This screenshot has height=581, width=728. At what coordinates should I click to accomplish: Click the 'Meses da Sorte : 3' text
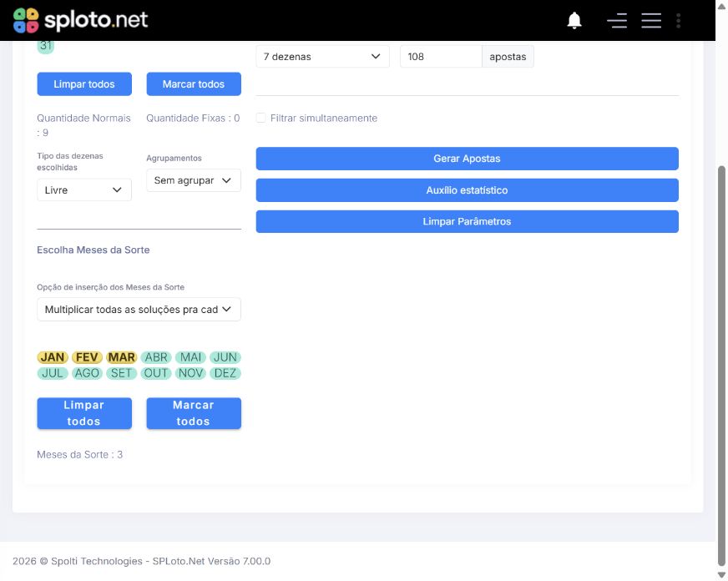pos(80,454)
